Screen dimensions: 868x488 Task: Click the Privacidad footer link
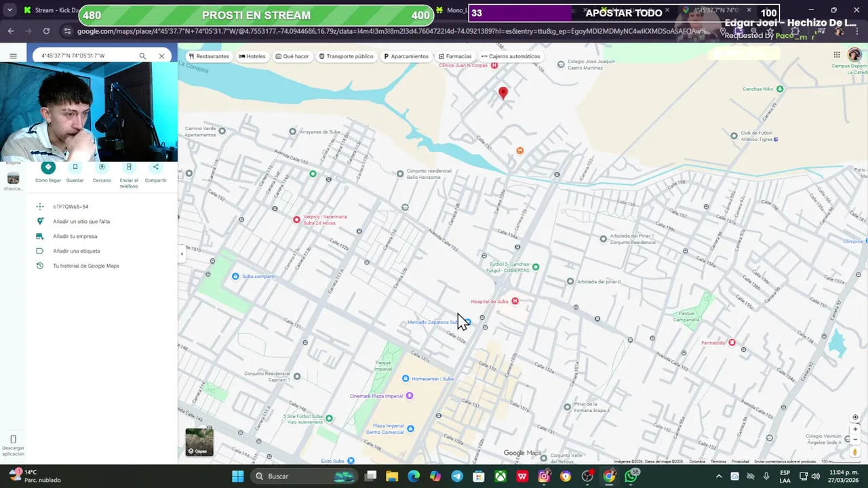click(740, 462)
